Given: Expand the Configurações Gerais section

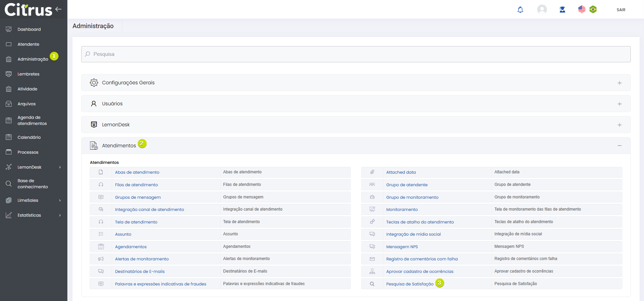Looking at the screenshot, I should click(x=619, y=83).
